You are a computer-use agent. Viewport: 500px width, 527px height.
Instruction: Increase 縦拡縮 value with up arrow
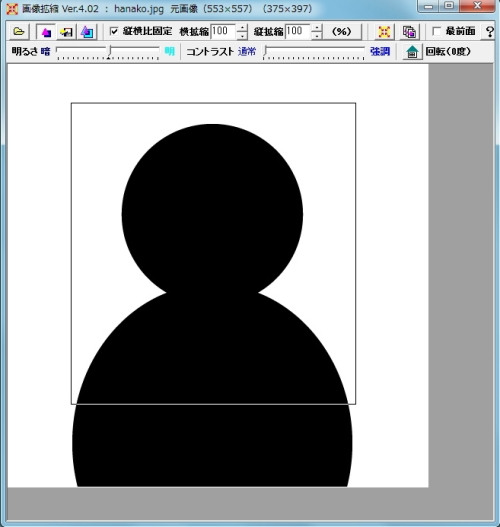(x=317, y=28)
